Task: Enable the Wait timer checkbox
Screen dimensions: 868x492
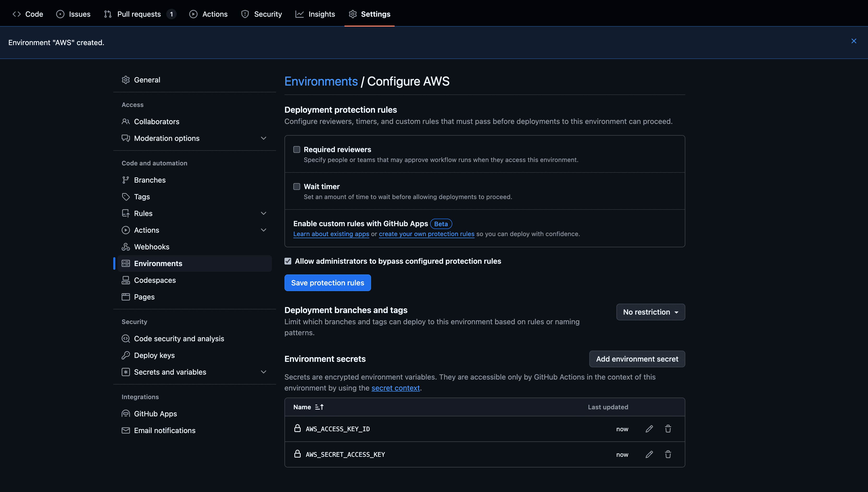Action: pyautogui.click(x=297, y=187)
